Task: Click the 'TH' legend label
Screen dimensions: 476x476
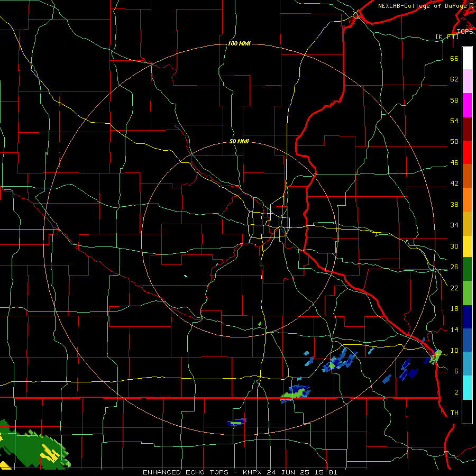Action: [x=454, y=413]
